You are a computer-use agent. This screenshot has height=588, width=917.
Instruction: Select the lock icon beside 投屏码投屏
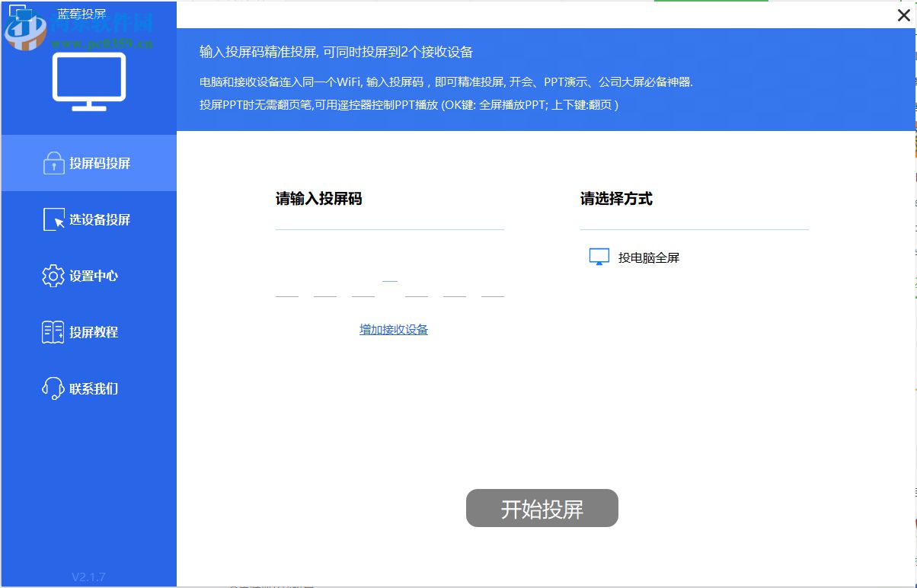(54, 162)
